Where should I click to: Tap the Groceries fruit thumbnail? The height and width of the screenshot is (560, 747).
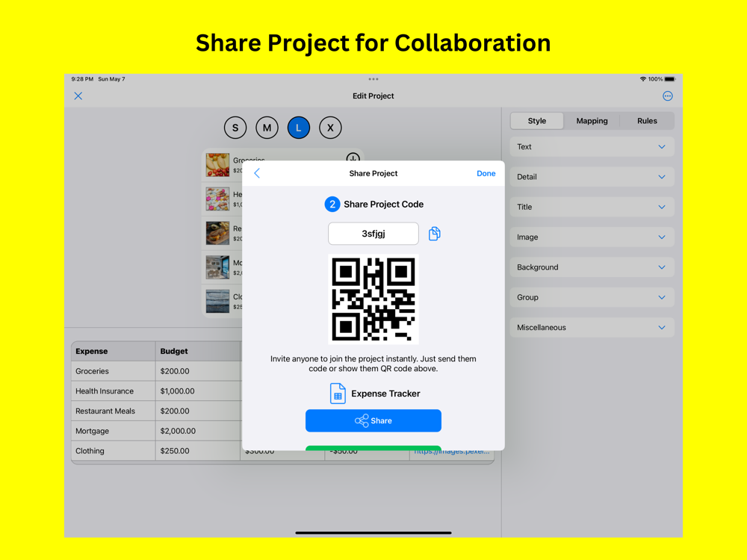[217, 165]
